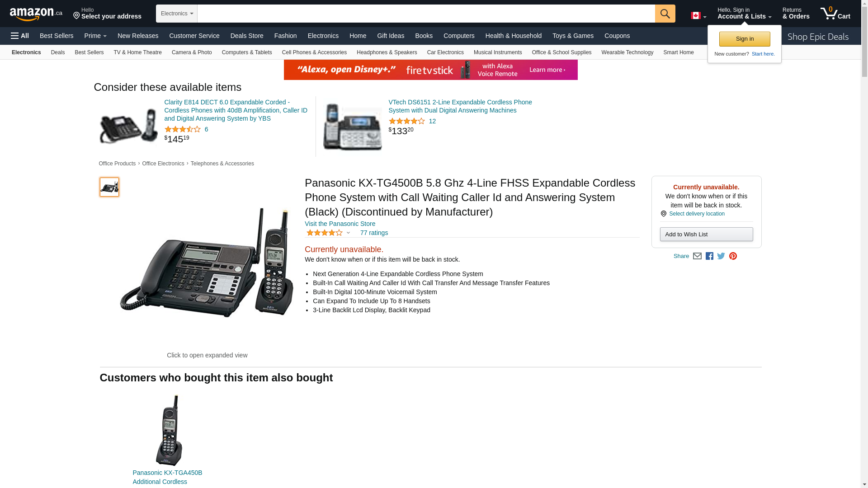Select Headphones & Speakers subcategory tab
Screen dimensions: 868x488
(387, 52)
